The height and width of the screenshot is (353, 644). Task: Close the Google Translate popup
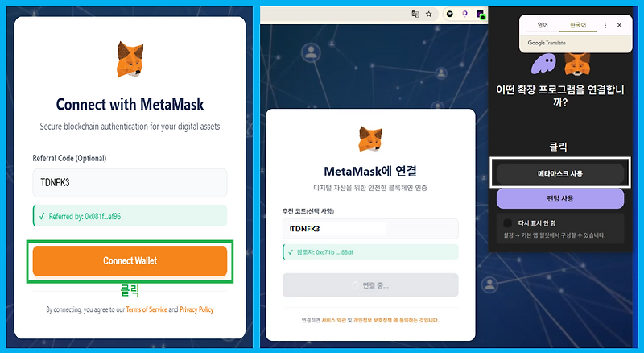[x=619, y=25]
